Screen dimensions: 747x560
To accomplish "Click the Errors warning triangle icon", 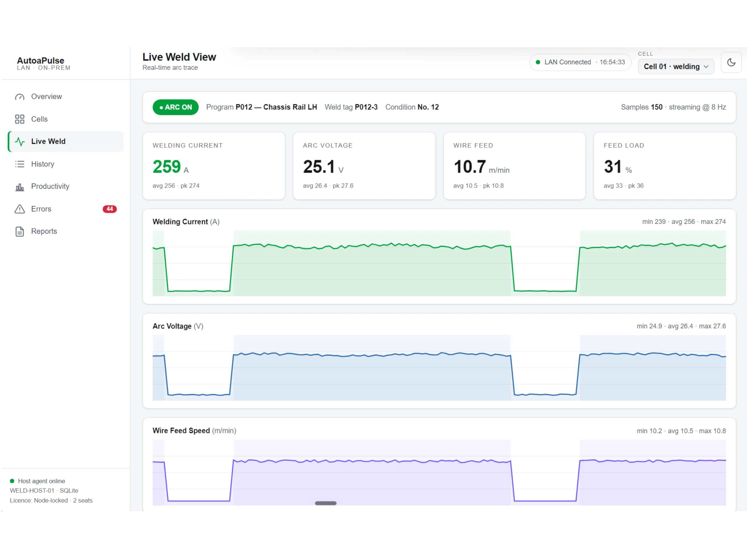I will 20,209.
